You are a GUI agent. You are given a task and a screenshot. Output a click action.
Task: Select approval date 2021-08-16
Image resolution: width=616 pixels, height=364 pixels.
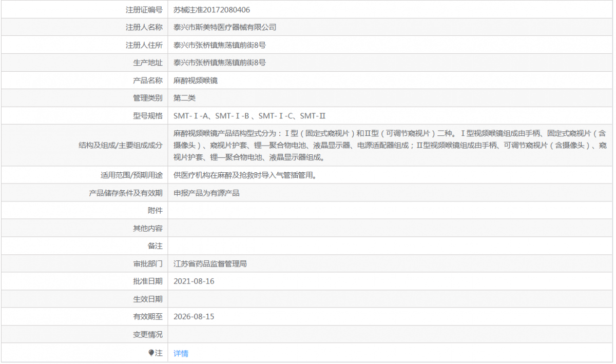[x=194, y=281]
